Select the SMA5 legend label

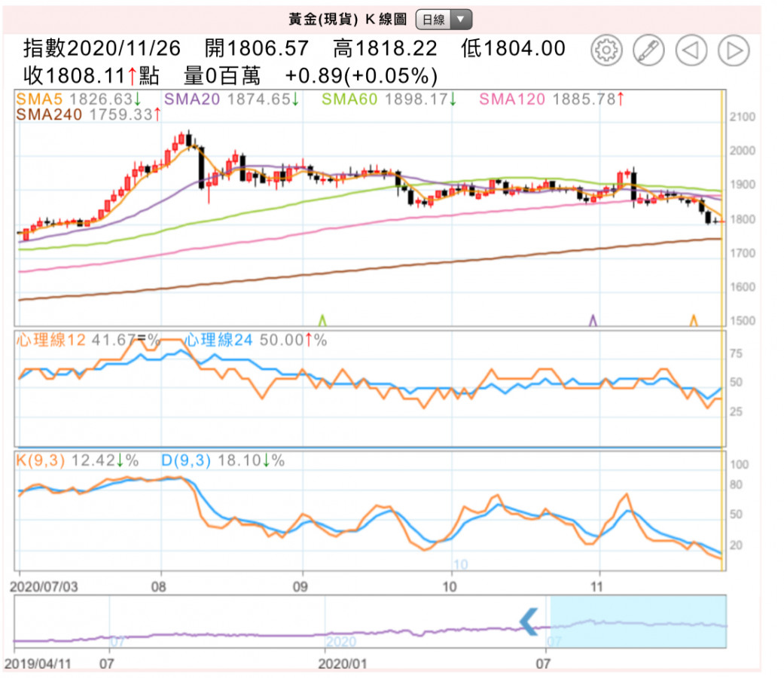[x=39, y=99]
